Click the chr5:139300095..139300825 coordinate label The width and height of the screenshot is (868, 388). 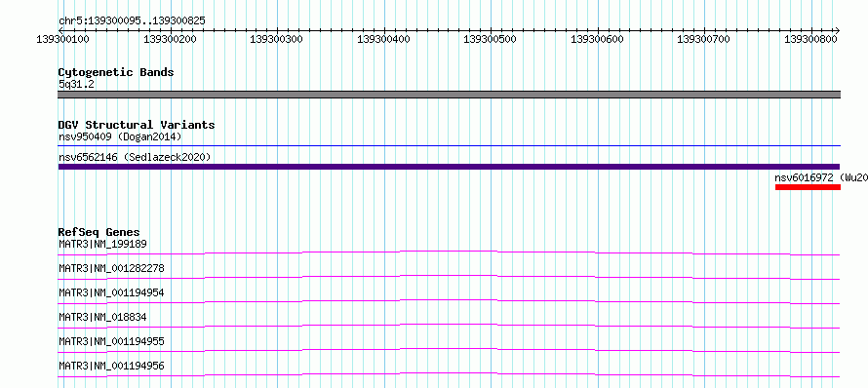point(132,21)
